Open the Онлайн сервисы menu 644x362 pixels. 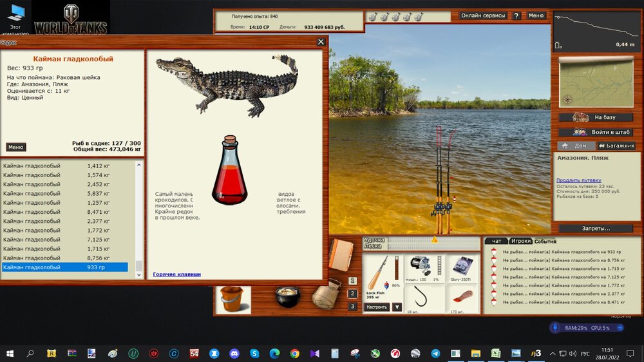[x=484, y=15]
